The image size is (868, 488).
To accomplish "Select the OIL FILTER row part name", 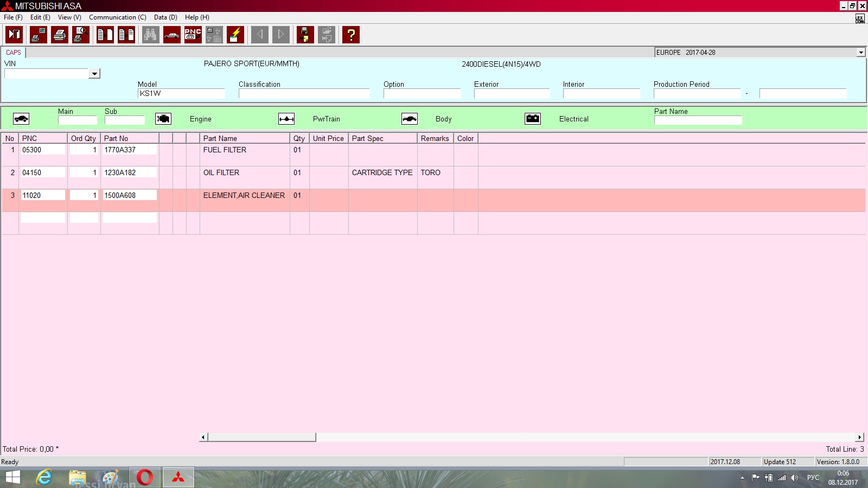I will [x=221, y=172].
